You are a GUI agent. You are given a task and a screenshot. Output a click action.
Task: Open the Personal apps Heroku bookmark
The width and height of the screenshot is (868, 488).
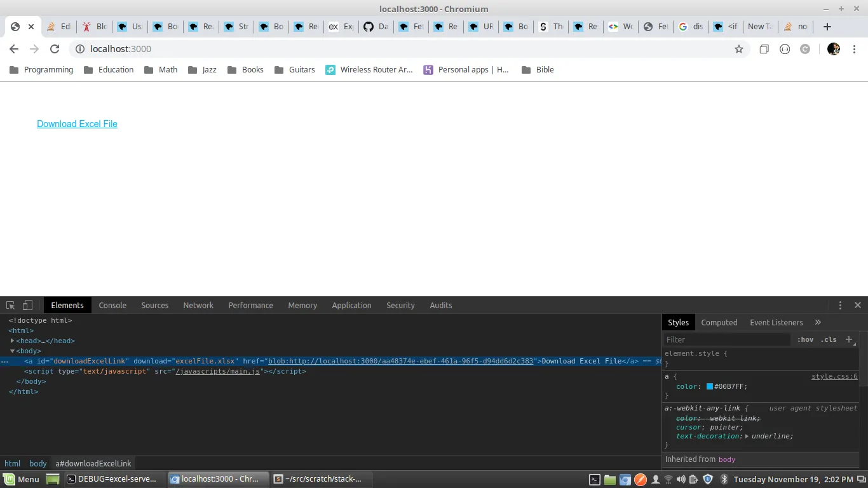pos(466,70)
